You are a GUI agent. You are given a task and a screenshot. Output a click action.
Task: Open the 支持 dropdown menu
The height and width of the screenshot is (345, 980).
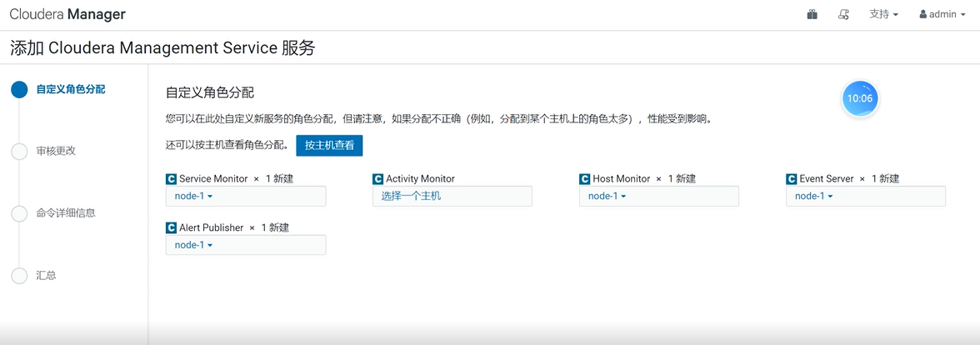point(883,14)
